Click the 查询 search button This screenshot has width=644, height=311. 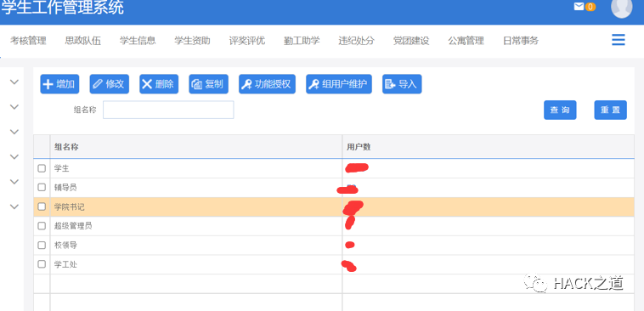point(560,110)
